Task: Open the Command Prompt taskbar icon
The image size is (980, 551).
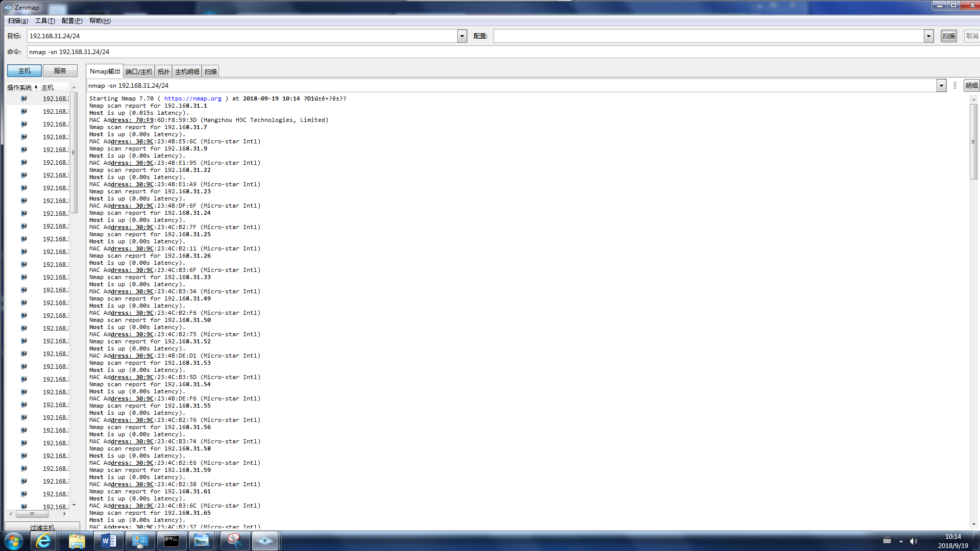Action: point(171,541)
